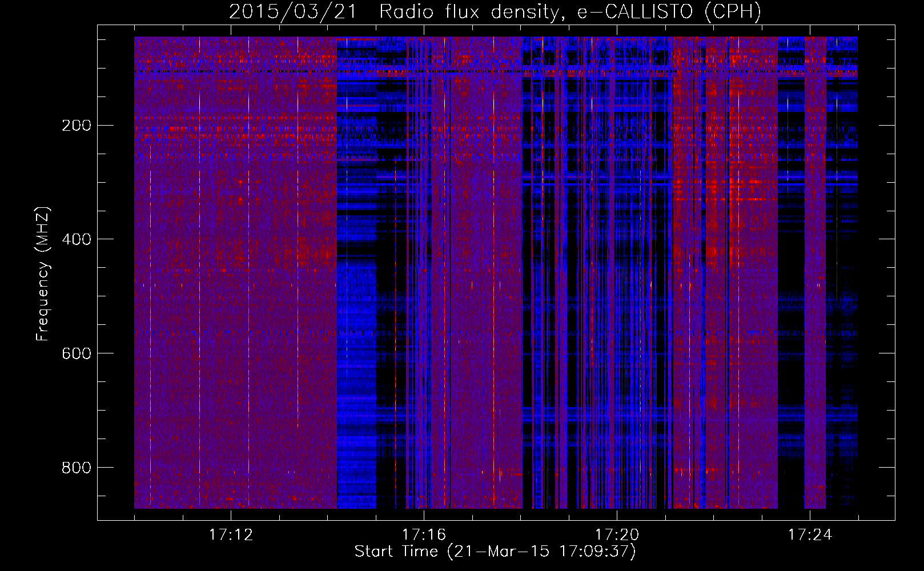Click the 'Start Time (21-Mar-15 17:09:37)' label

[x=495, y=552]
